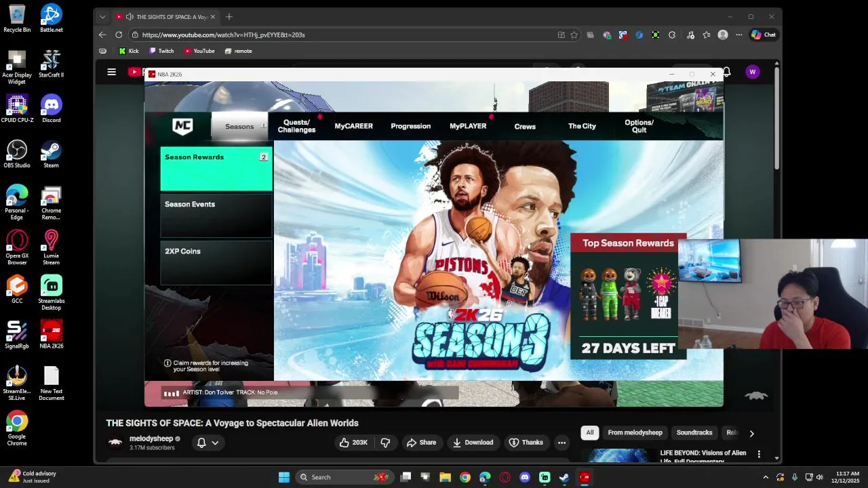Open the StarCraft II desktop icon
The width and height of the screenshot is (868, 488).
point(51,64)
